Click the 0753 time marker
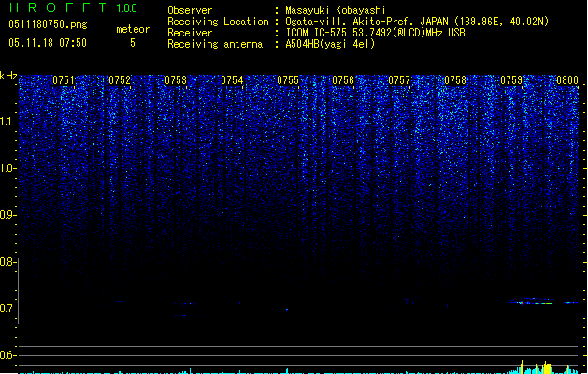The width and height of the screenshot is (588, 374). pyautogui.click(x=176, y=80)
